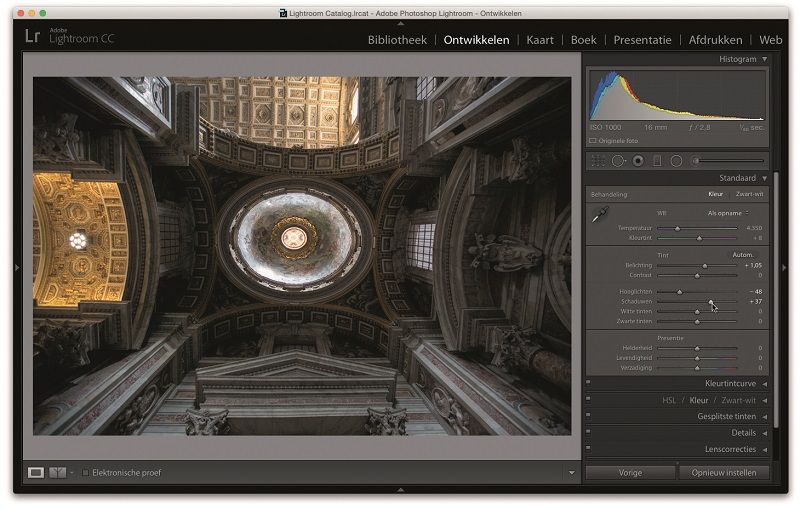
Task: Expand the Lenscorrecties panel
Action: click(764, 449)
